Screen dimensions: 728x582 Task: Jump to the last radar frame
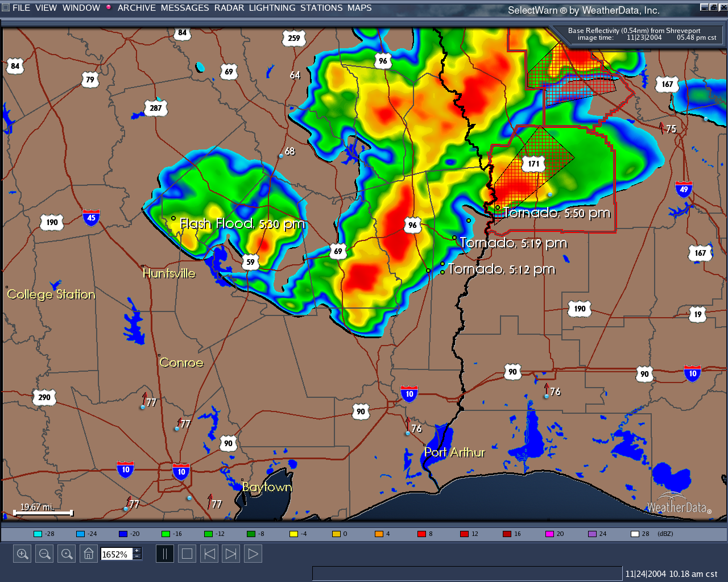230,553
